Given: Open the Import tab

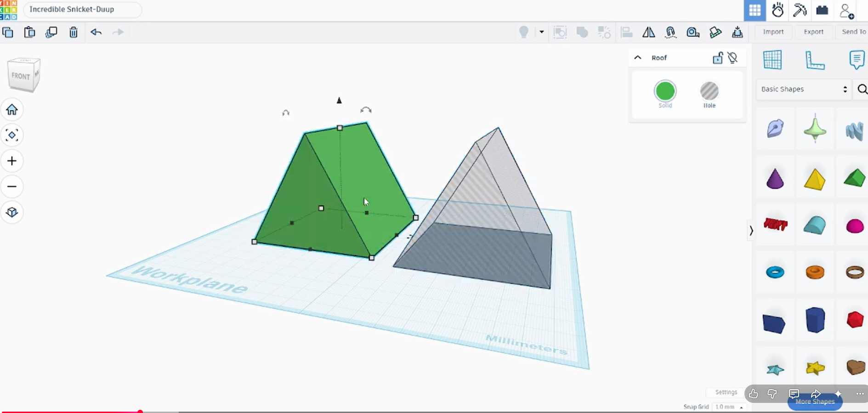Looking at the screenshot, I should pos(773,32).
